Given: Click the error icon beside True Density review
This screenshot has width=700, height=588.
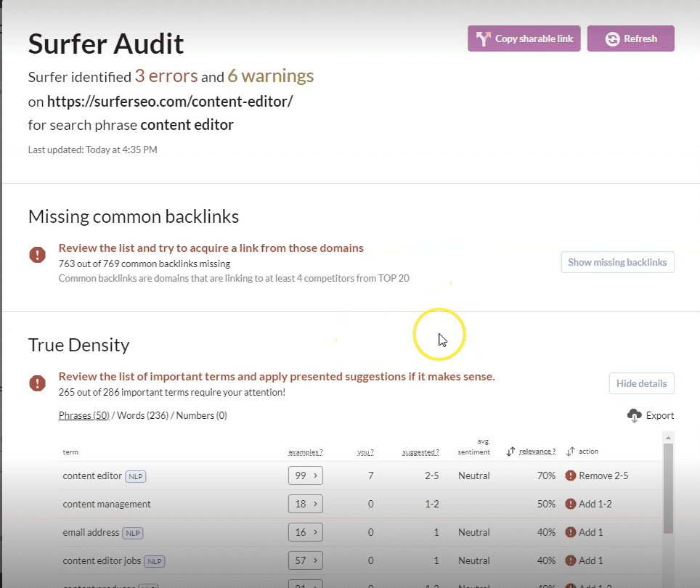Looking at the screenshot, I should coord(38,383).
